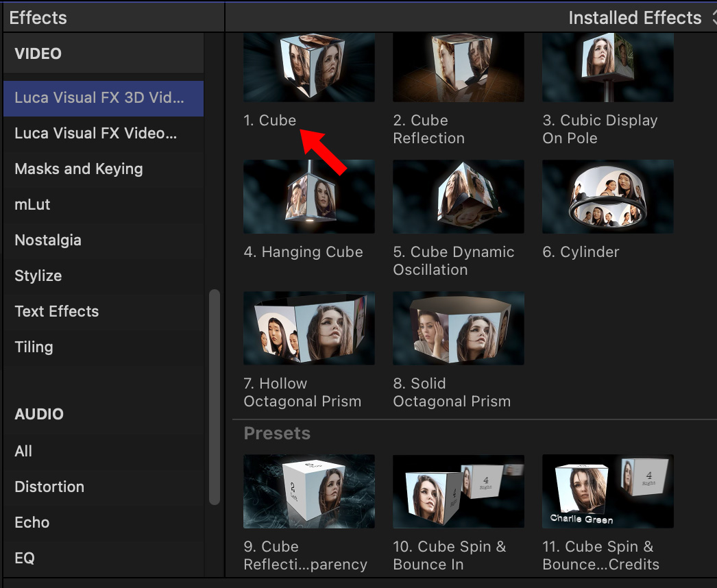Pick the 3. Cubic Display On Pole thumbnail
This screenshot has width=717, height=588.
[x=607, y=67]
